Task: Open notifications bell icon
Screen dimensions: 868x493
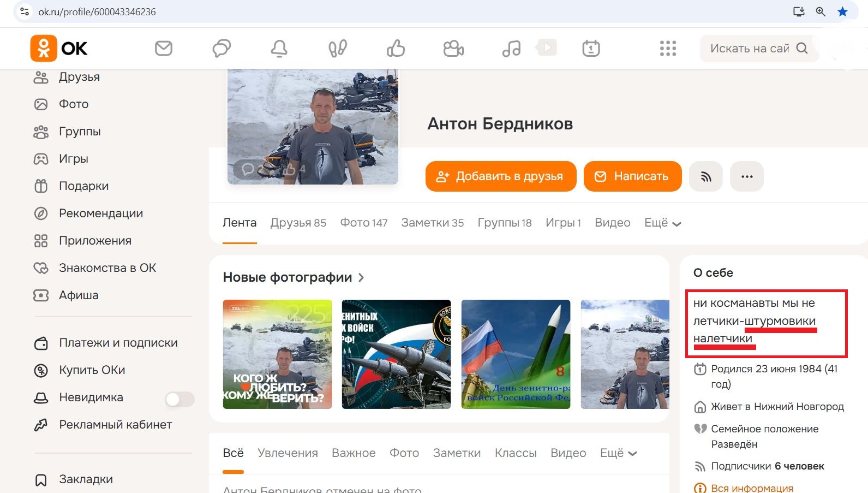Action: (279, 48)
